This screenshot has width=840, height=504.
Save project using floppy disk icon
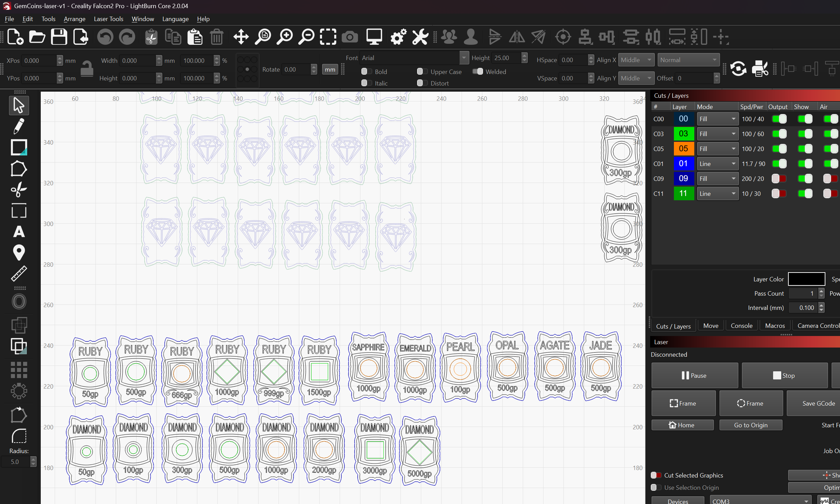coord(59,37)
